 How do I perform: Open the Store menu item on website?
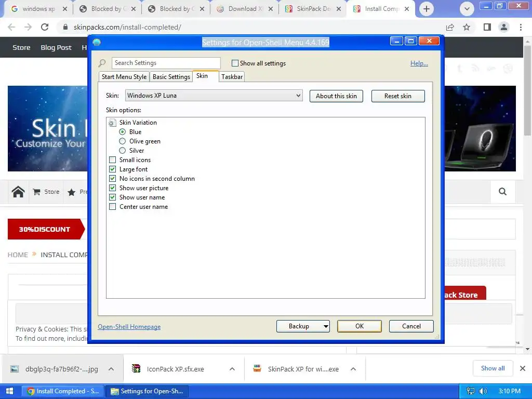21,47
